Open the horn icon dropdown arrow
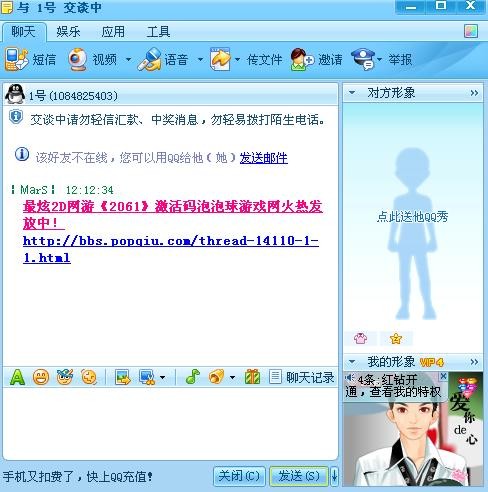The height and width of the screenshot is (492, 488). [x=232, y=378]
